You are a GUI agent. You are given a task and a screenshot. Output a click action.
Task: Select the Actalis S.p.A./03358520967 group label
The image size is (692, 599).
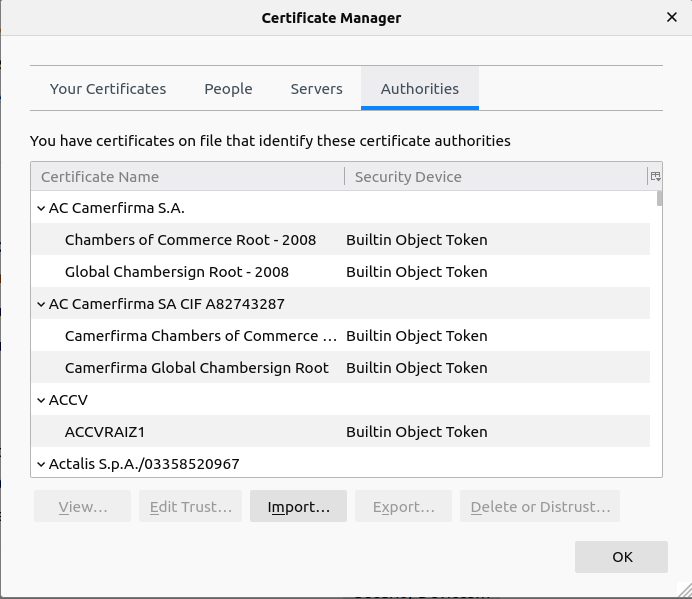tap(144, 464)
